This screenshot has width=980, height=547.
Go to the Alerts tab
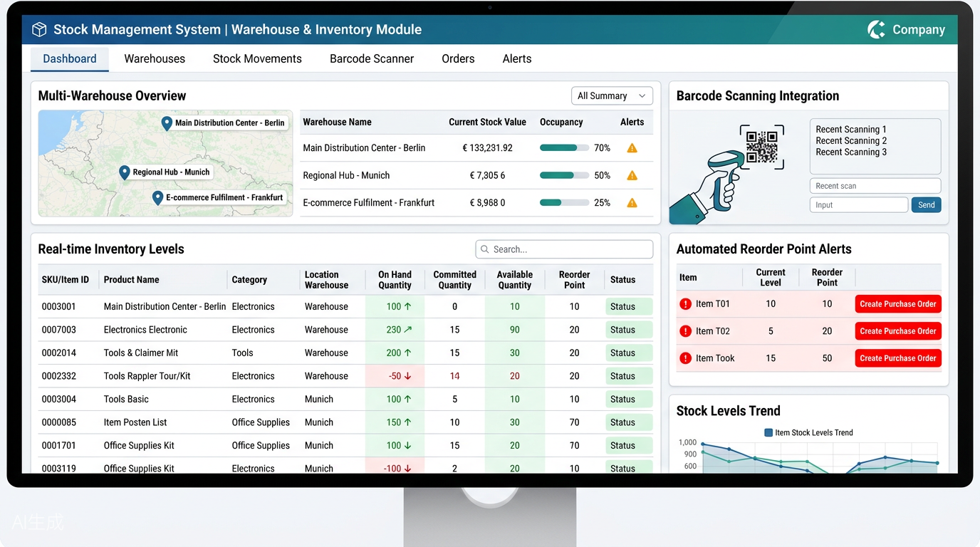[x=517, y=59]
